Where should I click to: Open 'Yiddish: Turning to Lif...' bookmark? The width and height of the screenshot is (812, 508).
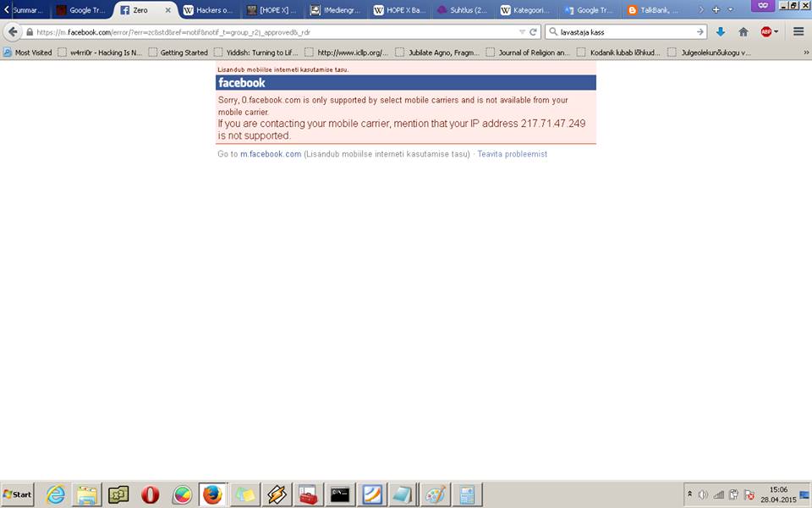point(256,52)
